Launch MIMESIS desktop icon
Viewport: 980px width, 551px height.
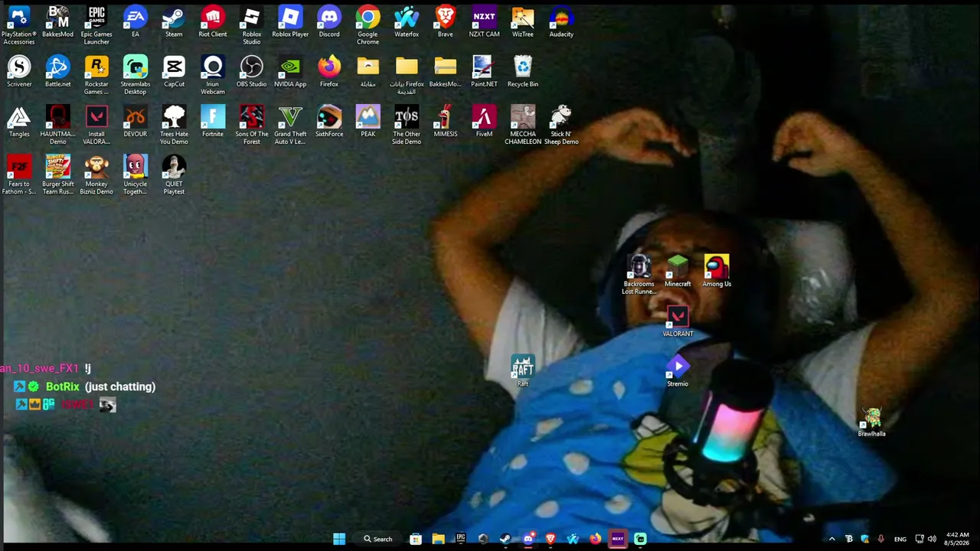[445, 121]
